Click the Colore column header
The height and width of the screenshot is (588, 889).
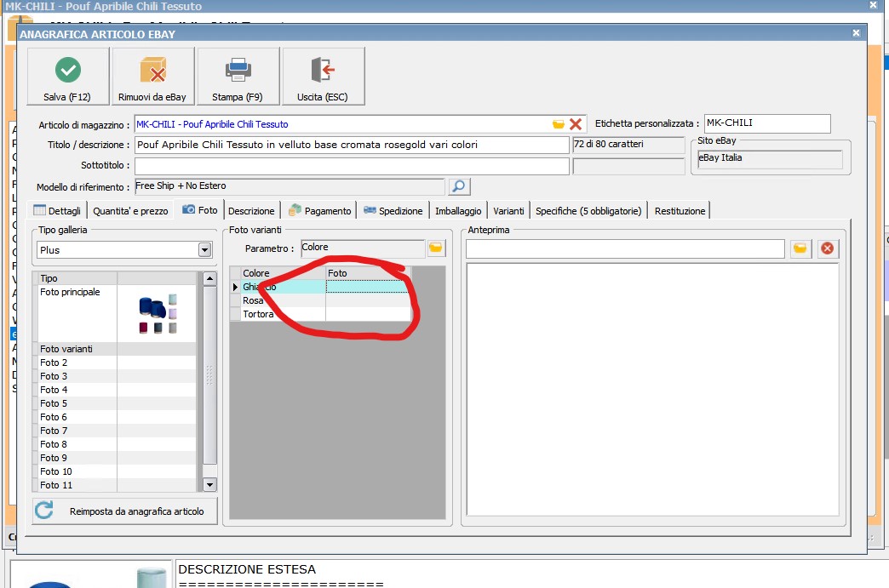[x=283, y=273]
